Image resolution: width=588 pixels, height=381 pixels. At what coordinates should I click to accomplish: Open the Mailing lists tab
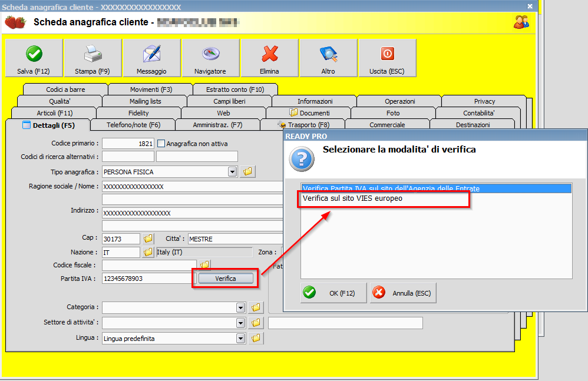coord(145,101)
